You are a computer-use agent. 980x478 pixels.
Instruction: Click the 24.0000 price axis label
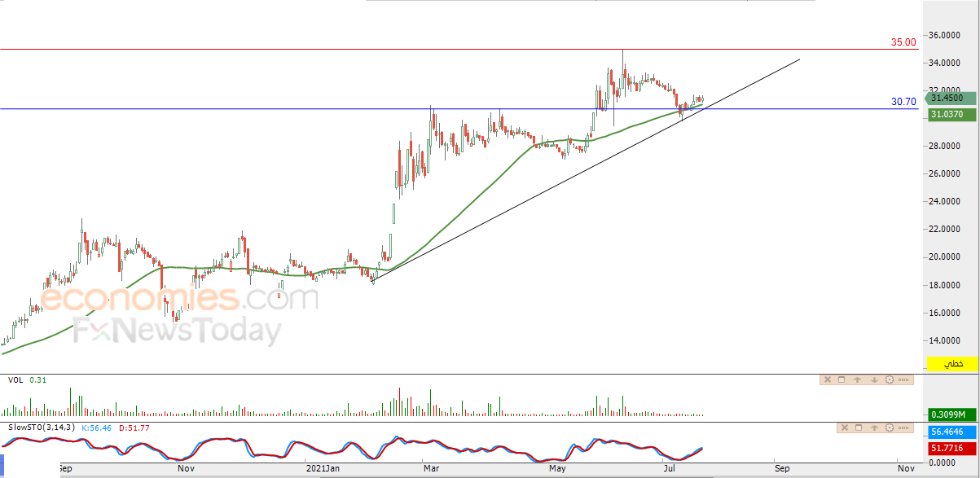(946, 201)
